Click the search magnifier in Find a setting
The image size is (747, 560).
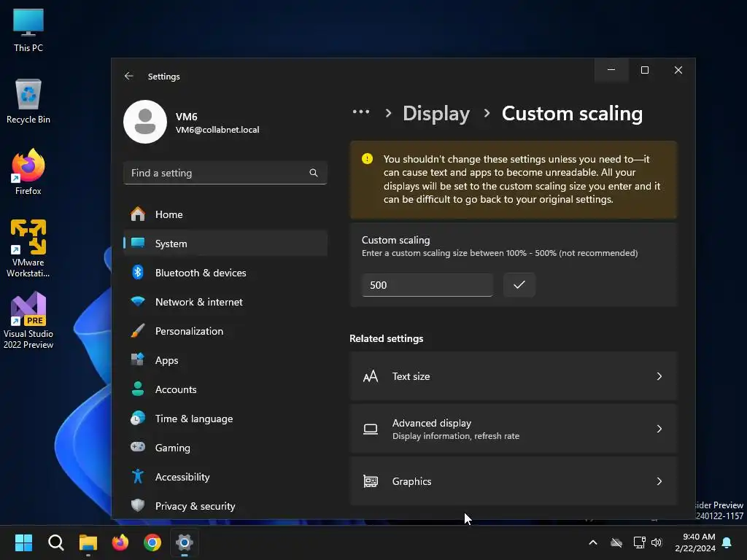tap(314, 173)
